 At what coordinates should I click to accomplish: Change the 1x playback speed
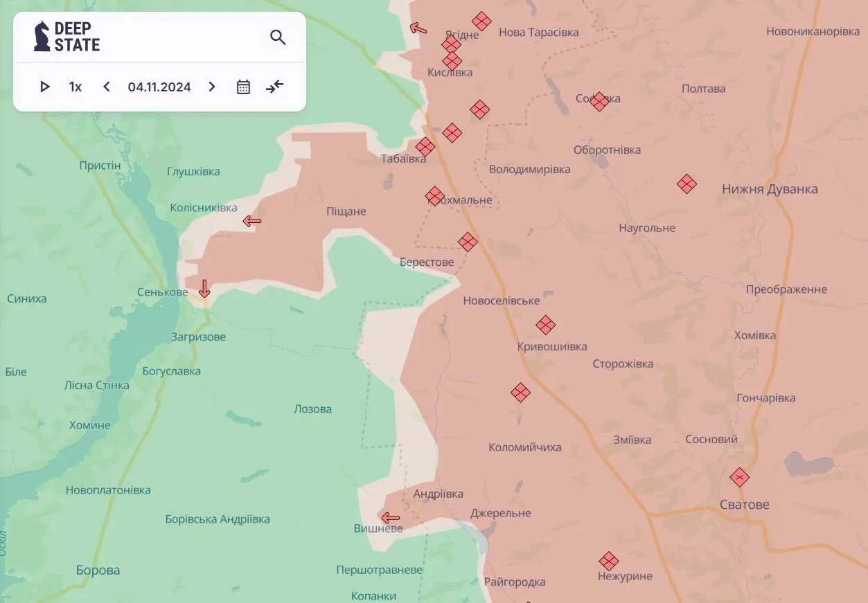click(x=75, y=87)
